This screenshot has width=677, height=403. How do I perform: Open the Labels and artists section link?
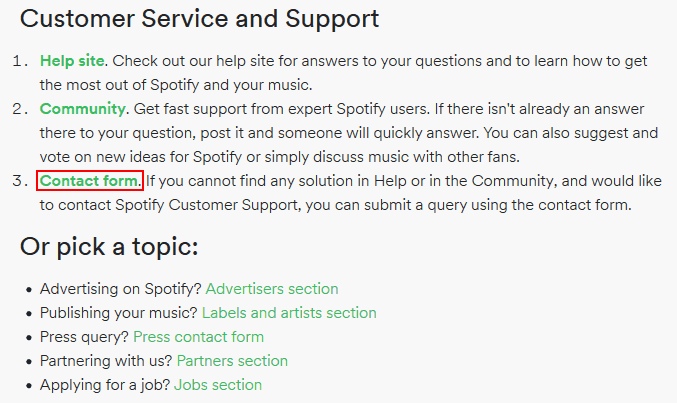tap(289, 313)
